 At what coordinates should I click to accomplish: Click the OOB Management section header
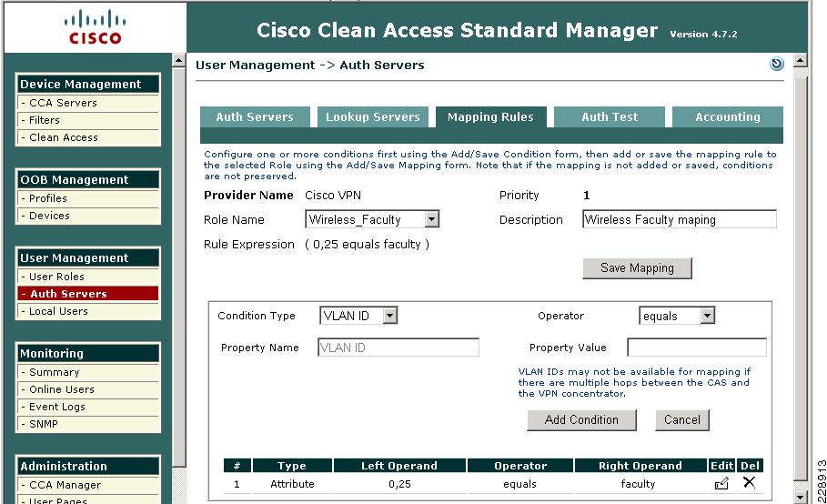88,179
